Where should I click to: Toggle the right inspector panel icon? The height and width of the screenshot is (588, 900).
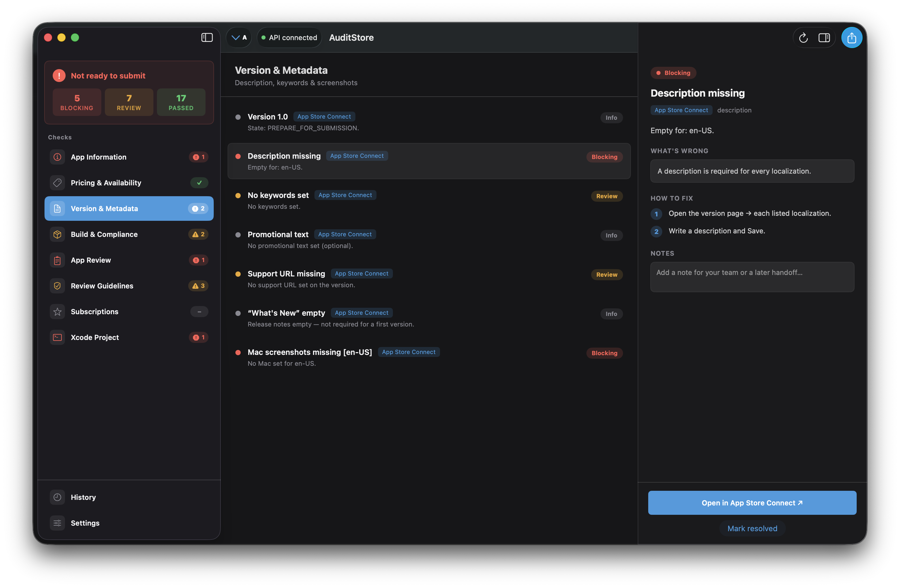point(824,38)
